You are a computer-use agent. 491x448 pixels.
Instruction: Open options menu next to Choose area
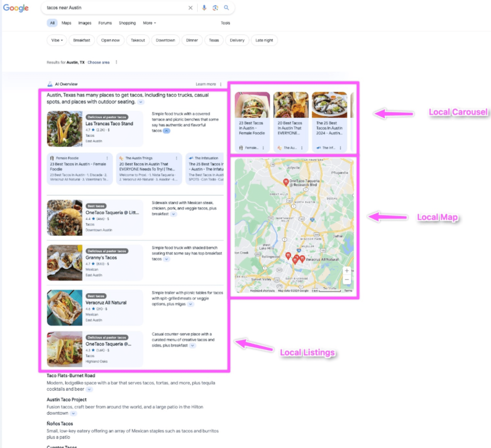116,62
